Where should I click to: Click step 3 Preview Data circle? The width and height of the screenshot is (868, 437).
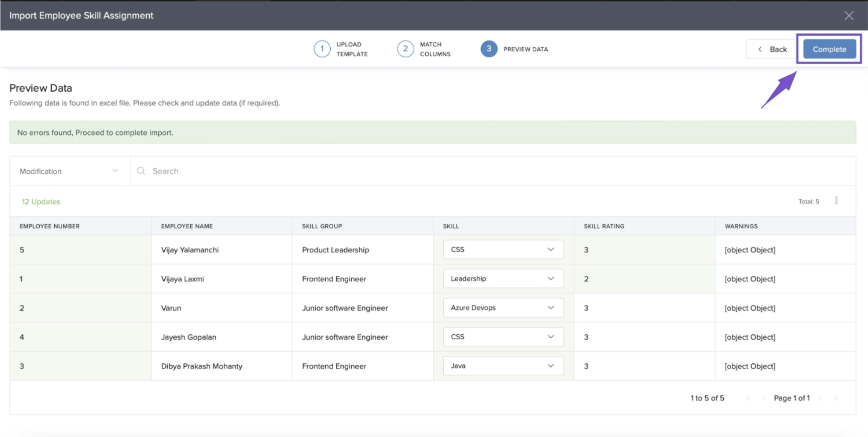[x=488, y=49]
